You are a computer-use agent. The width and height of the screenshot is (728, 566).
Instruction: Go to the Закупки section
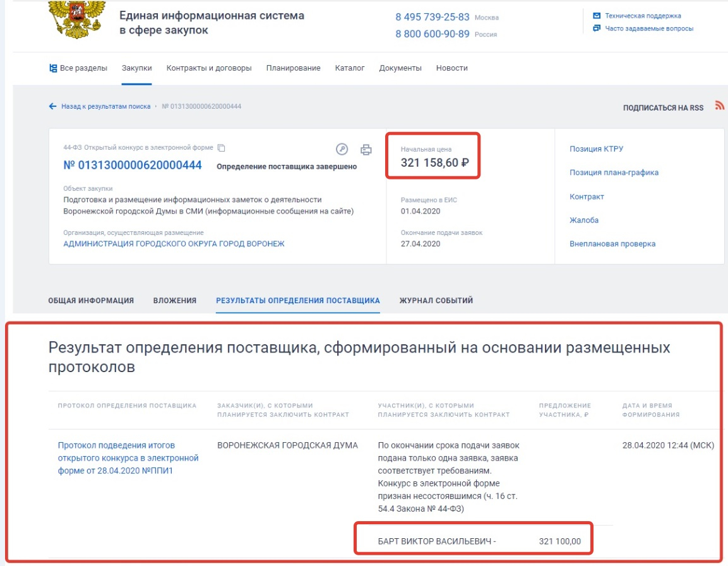pos(136,68)
